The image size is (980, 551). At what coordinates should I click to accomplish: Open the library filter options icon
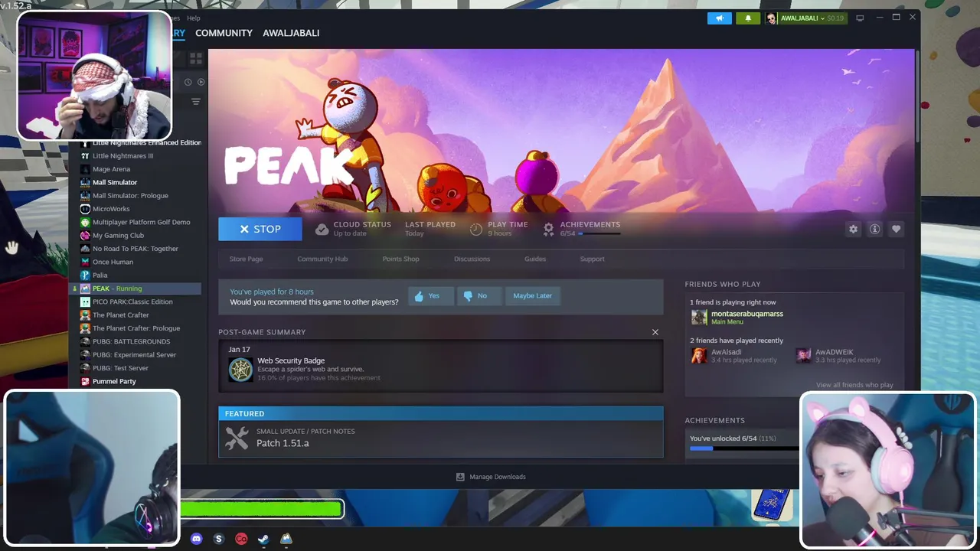point(195,101)
